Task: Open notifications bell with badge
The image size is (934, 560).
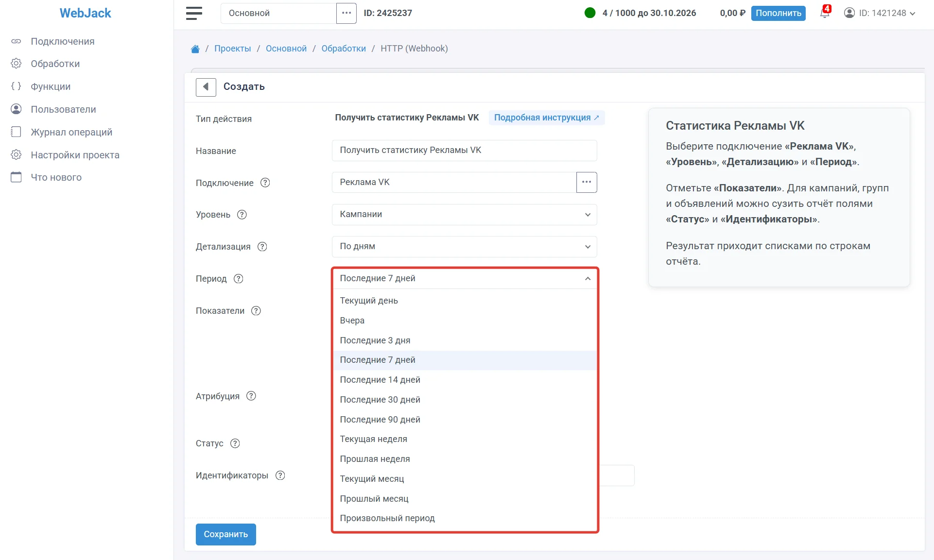Action: click(x=825, y=12)
